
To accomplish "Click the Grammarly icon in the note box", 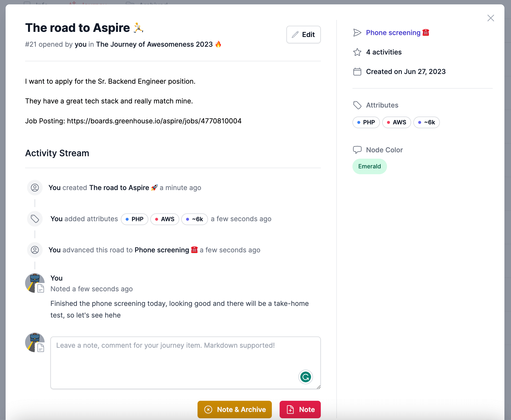I will (305, 377).
